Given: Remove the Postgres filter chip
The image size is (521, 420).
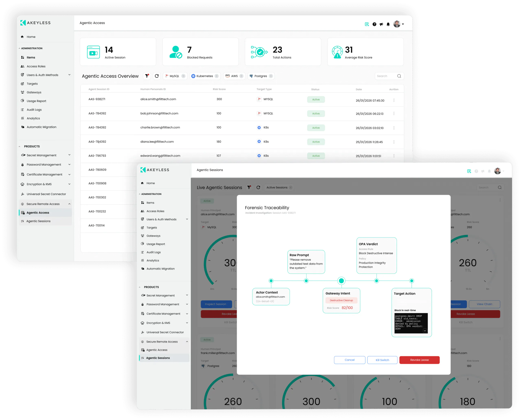Looking at the screenshot, I should [x=271, y=76].
